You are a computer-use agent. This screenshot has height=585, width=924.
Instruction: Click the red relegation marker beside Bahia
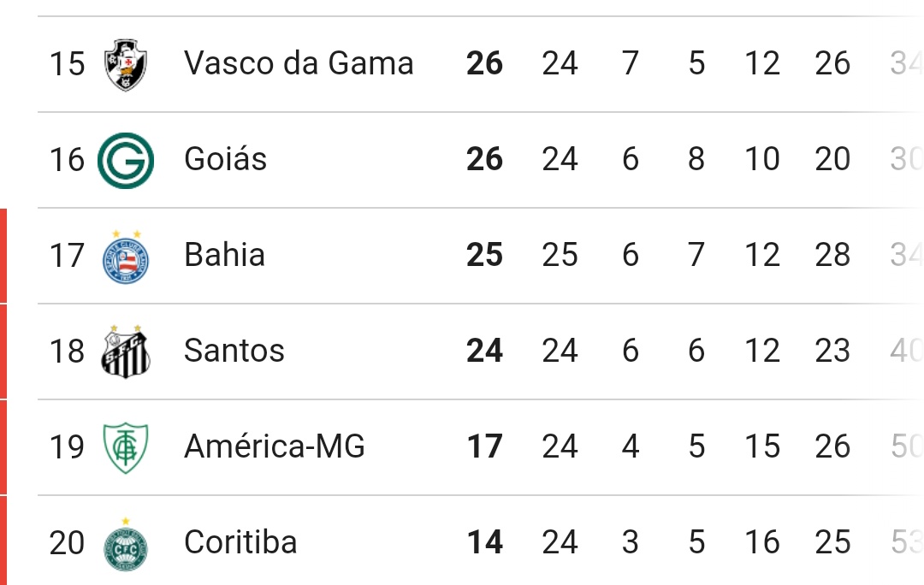pyautogui.click(x=3, y=255)
